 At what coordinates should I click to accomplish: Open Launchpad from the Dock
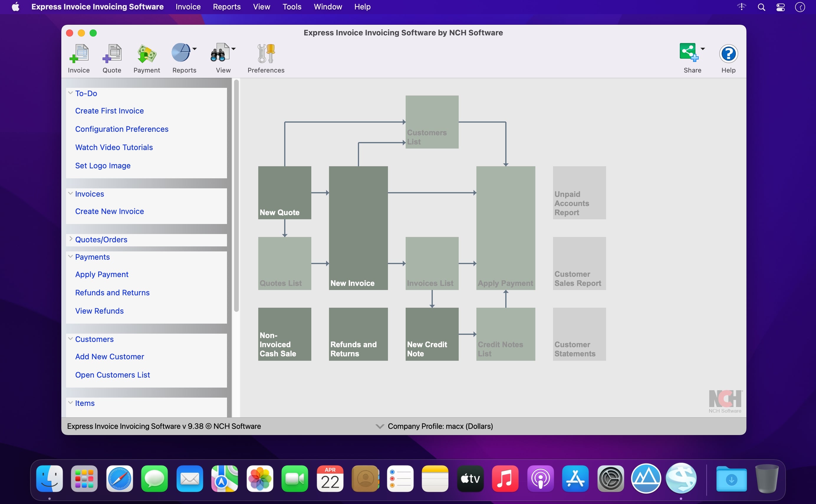84,479
